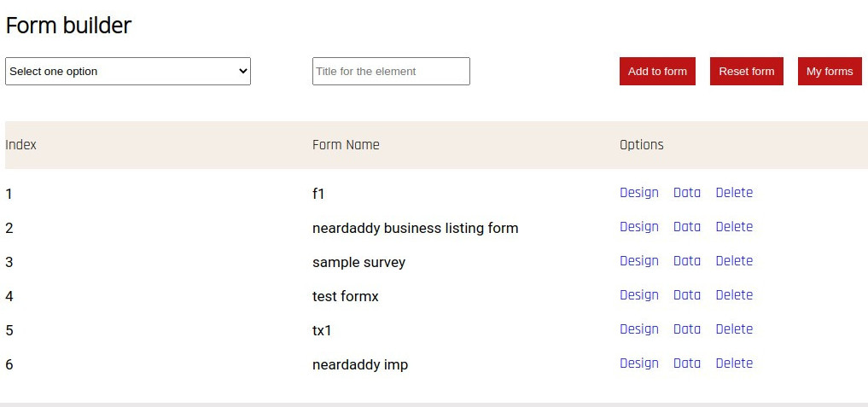Delete neardaddy business listing form

[734, 227]
